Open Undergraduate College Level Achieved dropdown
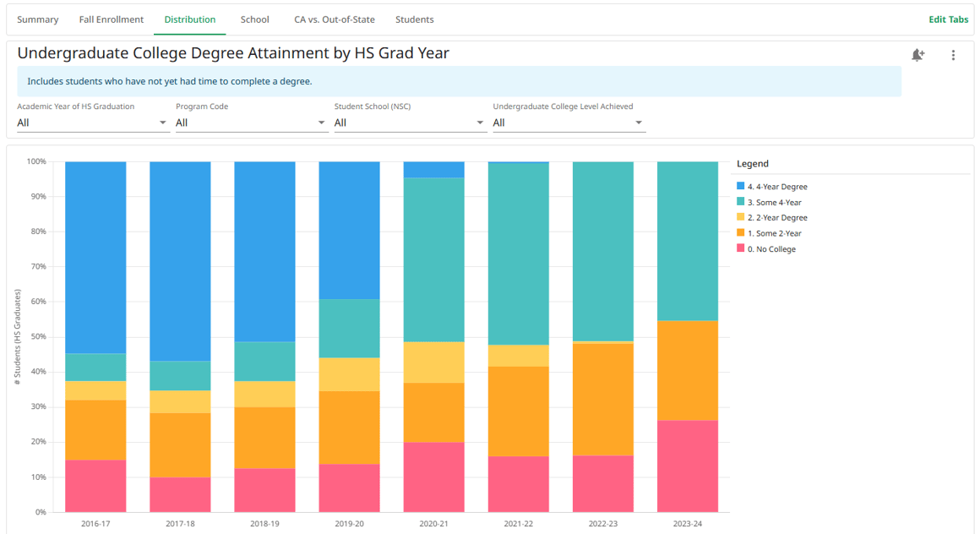 coord(569,123)
